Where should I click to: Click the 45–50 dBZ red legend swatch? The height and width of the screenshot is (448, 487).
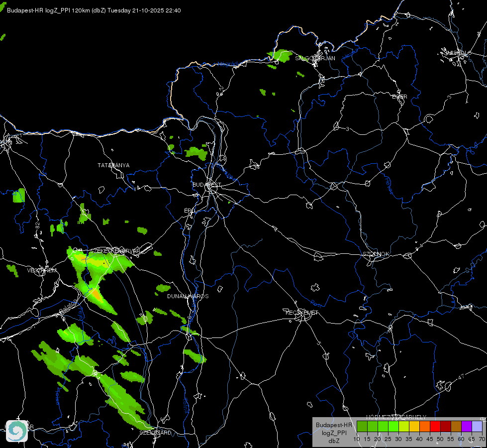click(x=435, y=426)
